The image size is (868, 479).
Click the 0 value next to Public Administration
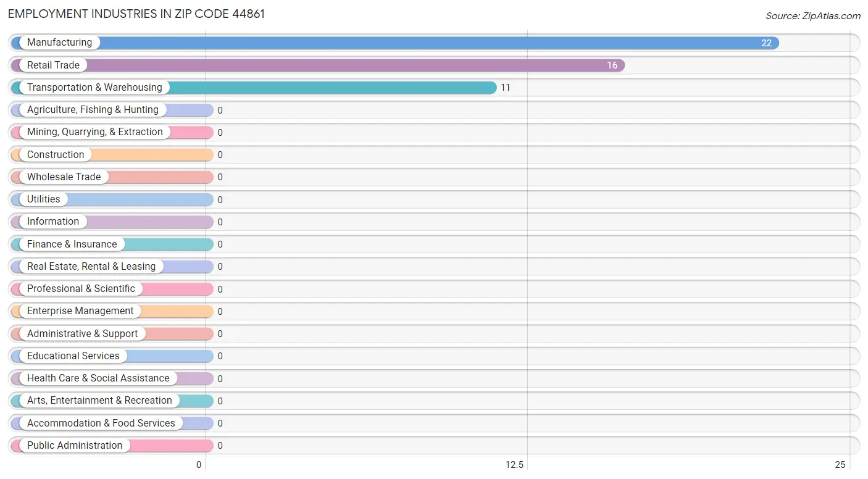pyautogui.click(x=220, y=446)
